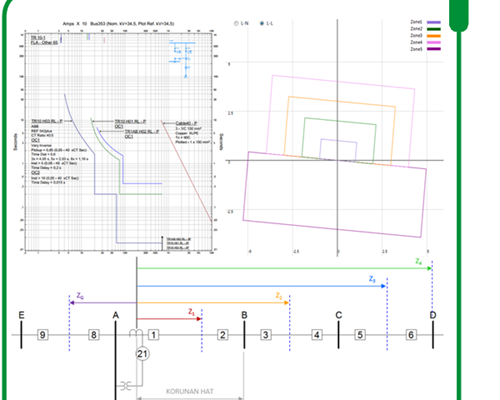500x400 pixels.
Task: Select breaker box number 9
Action: pos(43,335)
